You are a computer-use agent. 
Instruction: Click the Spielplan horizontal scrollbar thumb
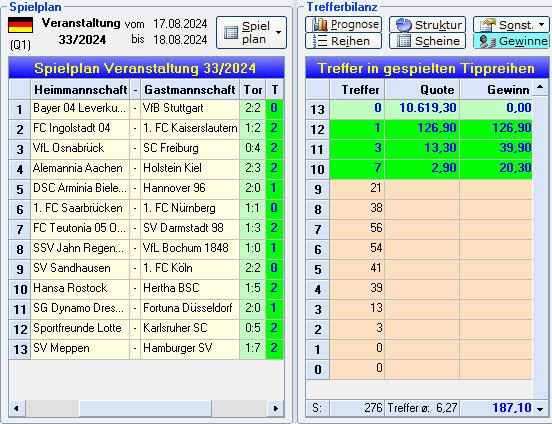(145, 408)
